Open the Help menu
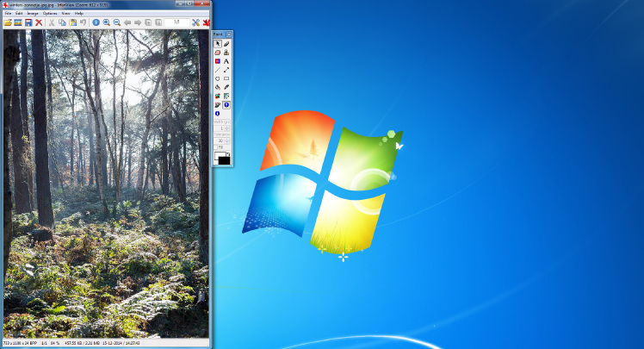The height and width of the screenshot is (349, 644). (79, 13)
